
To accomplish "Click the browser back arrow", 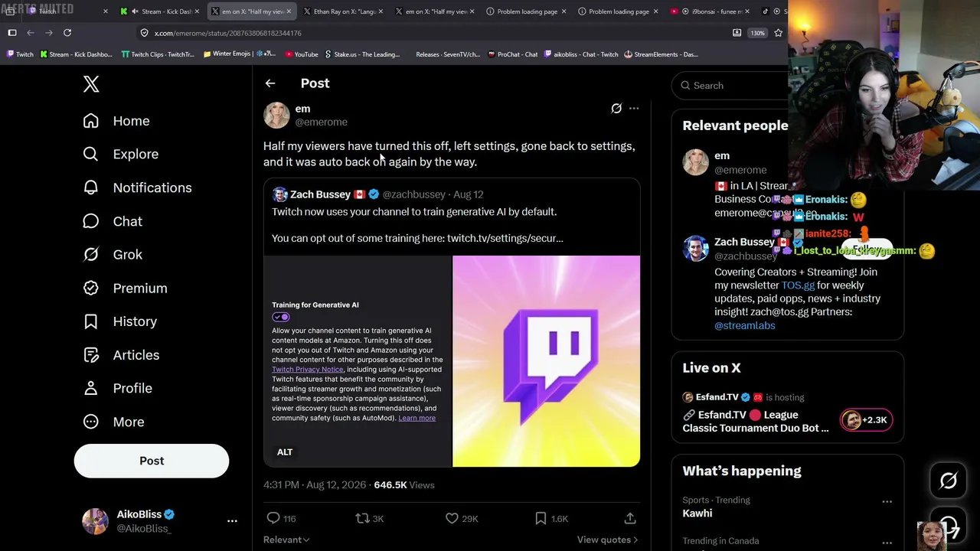I will [x=31, y=33].
